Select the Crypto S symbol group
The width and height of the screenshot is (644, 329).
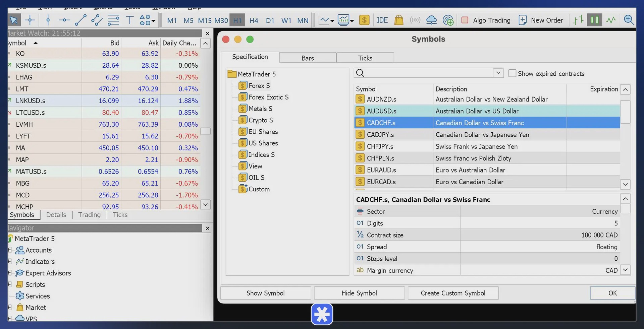(x=261, y=120)
